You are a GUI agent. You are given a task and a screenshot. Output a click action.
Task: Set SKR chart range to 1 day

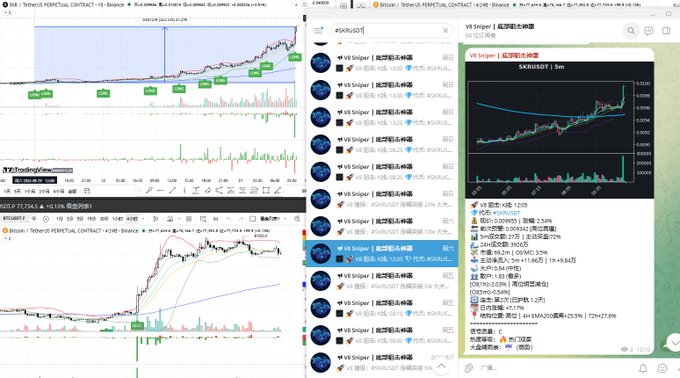pos(7,191)
